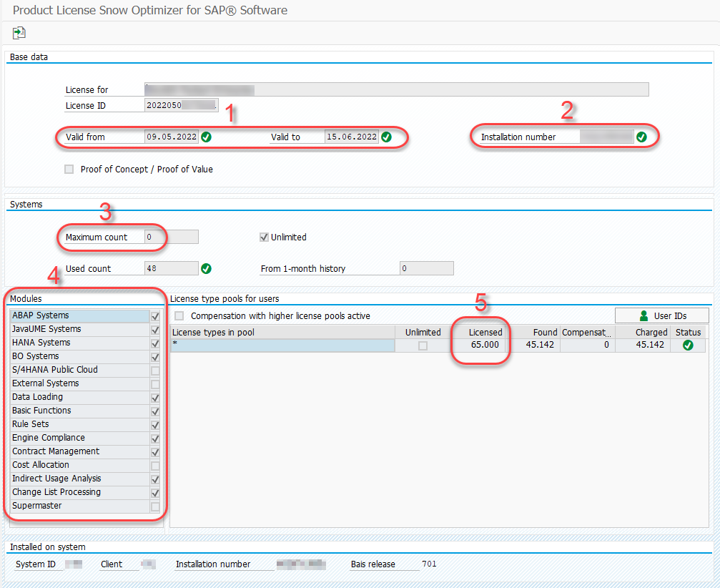
Task: Click the Status column header
Action: click(x=688, y=332)
